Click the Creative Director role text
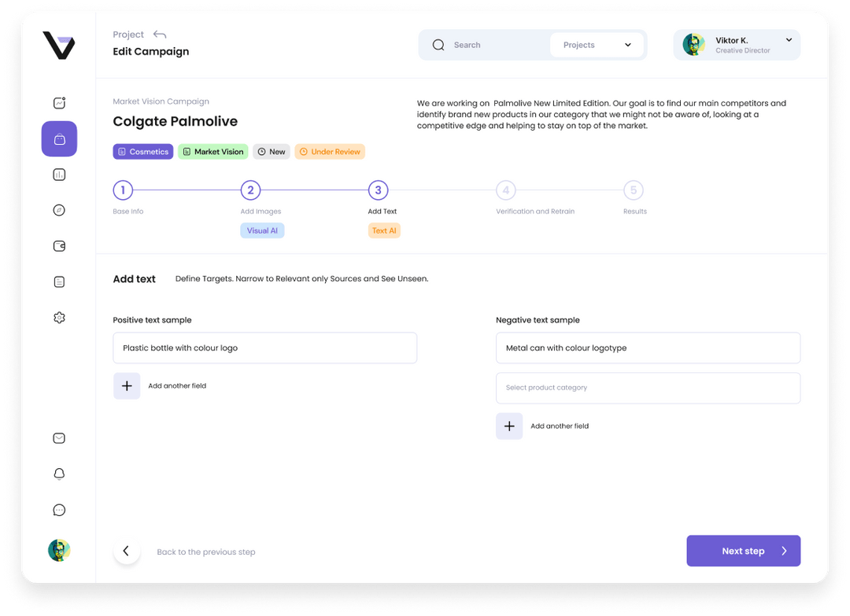Image resolution: width=850 pixels, height=616 pixels. [743, 50]
